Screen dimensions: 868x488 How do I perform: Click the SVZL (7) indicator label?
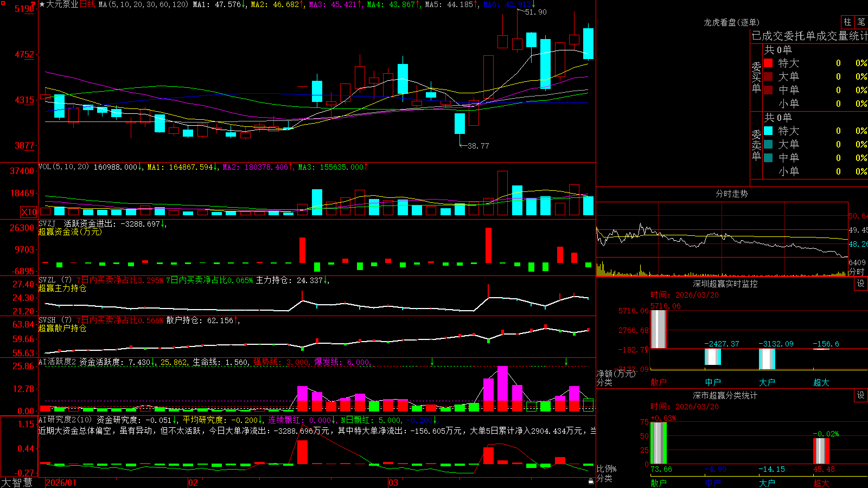55,280
